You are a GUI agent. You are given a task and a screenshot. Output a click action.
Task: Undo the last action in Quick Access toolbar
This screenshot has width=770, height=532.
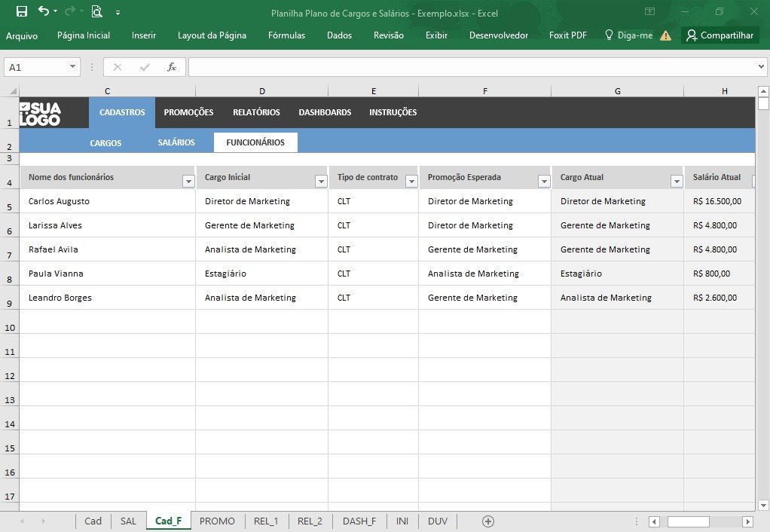pyautogui.click(x=44, y=11)
